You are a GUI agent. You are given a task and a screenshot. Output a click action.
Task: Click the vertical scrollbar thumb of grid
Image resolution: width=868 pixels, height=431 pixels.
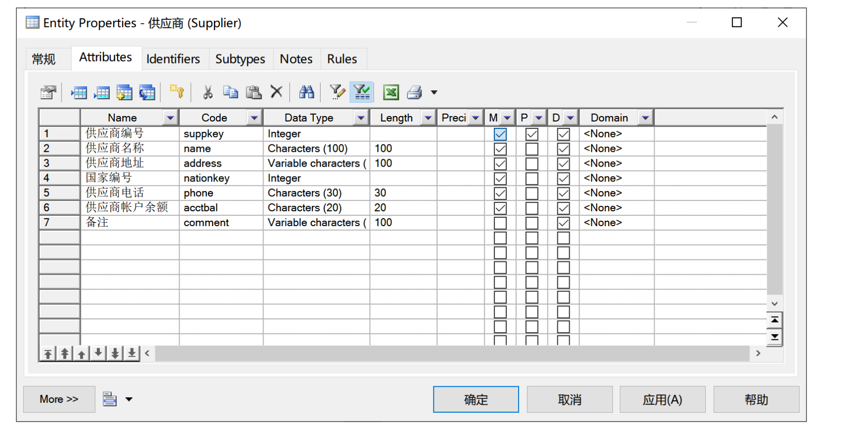point(775,209)
